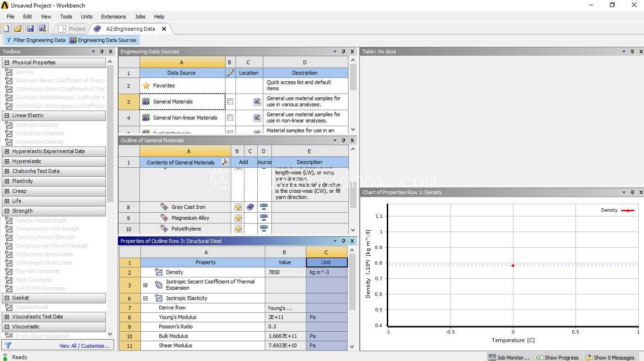Collapse the Linear Elastic toolbox group
This screenshot has height=361, width=644.
click(x=7, y=115)
